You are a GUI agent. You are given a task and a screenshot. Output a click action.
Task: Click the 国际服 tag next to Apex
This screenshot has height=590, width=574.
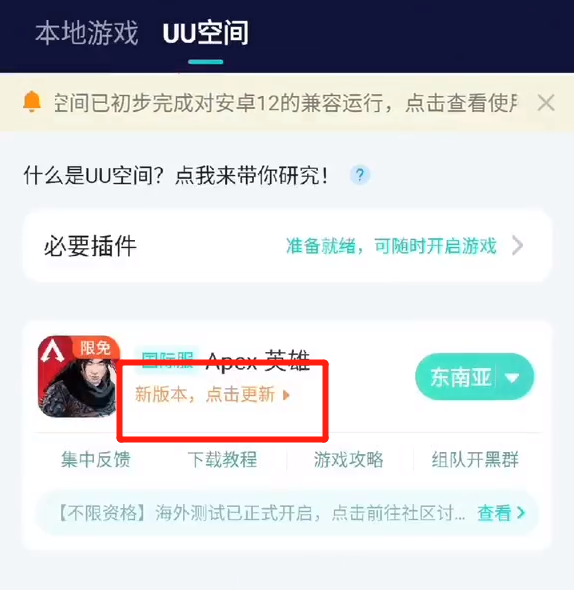click(167, 359)
